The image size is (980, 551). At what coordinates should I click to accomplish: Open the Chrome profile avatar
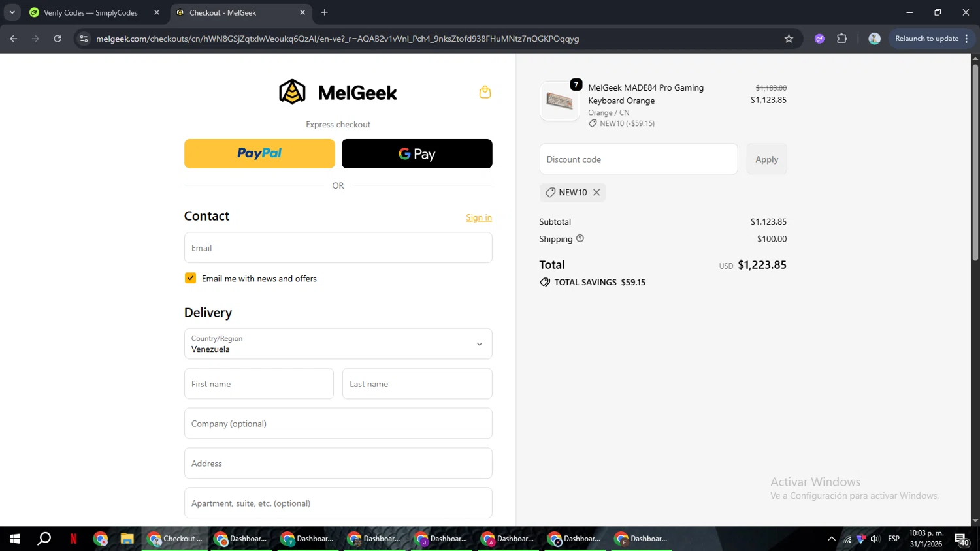(874, 39)
